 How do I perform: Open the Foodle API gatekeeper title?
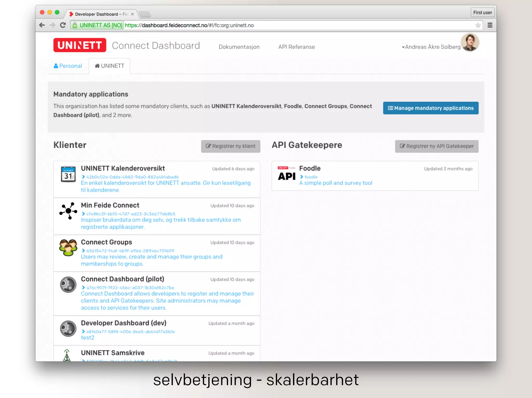[x=310, y=168]
